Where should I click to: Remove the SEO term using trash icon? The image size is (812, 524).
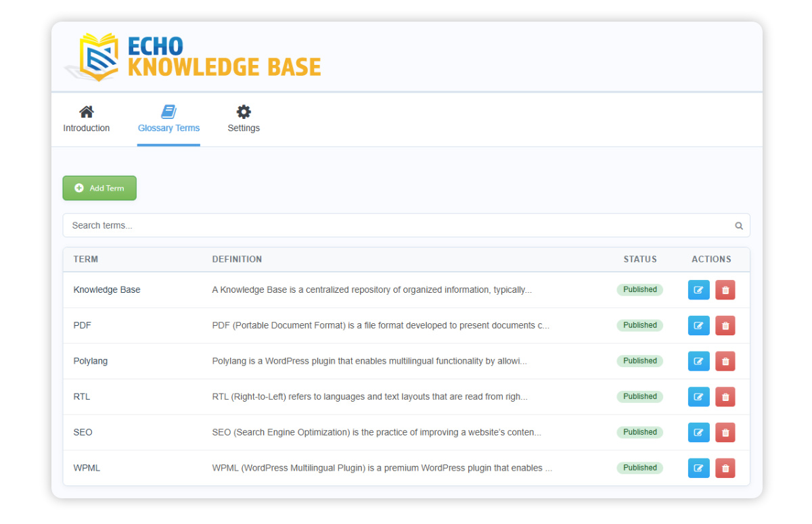725,433
